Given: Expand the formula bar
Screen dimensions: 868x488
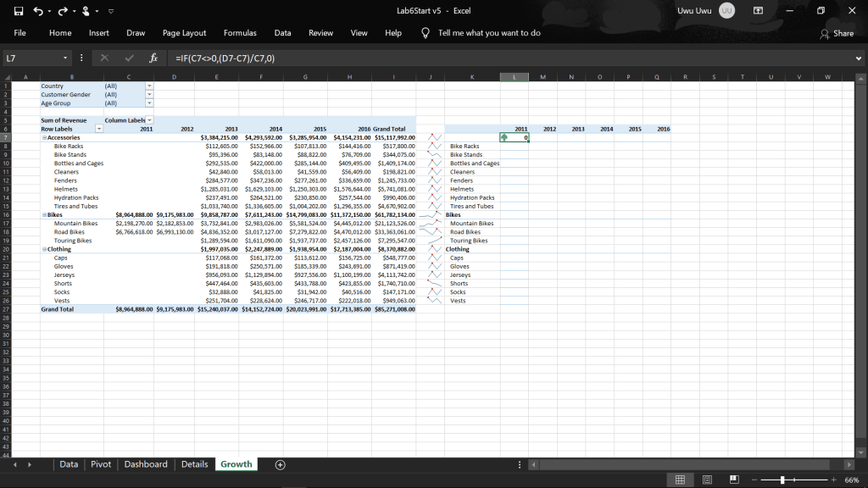Looking at the screenshot, I should pyautogui.click(x=859, y=58).
